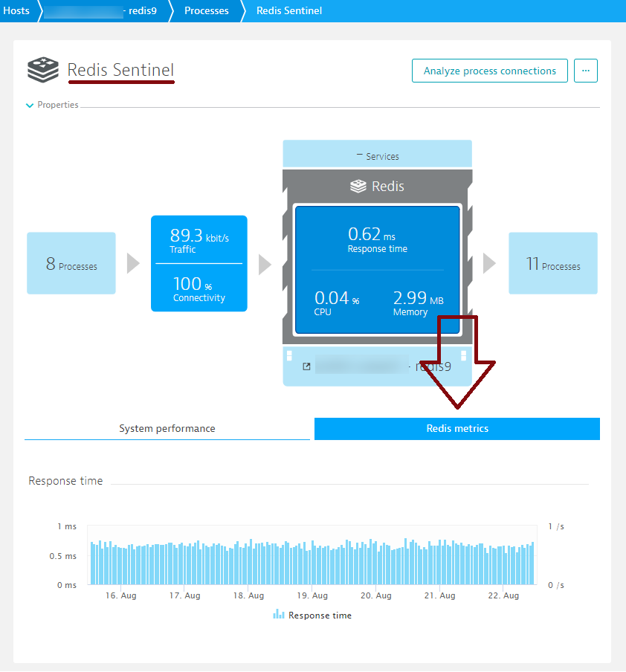Viewport: 626px width, 672px height.
Task: Open the 8 Processes incoming tile
Action: 71,263
